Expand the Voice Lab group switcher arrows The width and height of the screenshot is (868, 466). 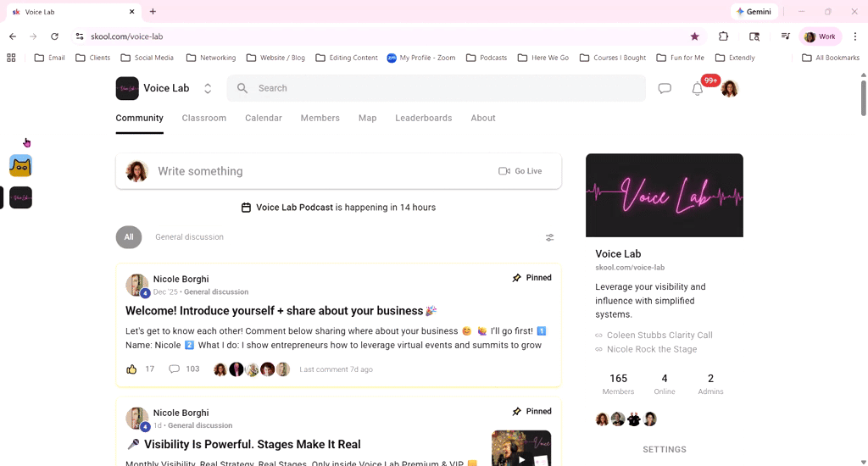208,89
